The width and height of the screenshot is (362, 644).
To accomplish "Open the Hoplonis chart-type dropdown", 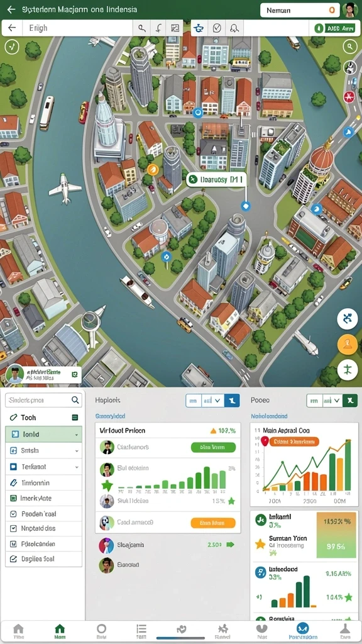I will pyautogui.click(x=213, y=400).
